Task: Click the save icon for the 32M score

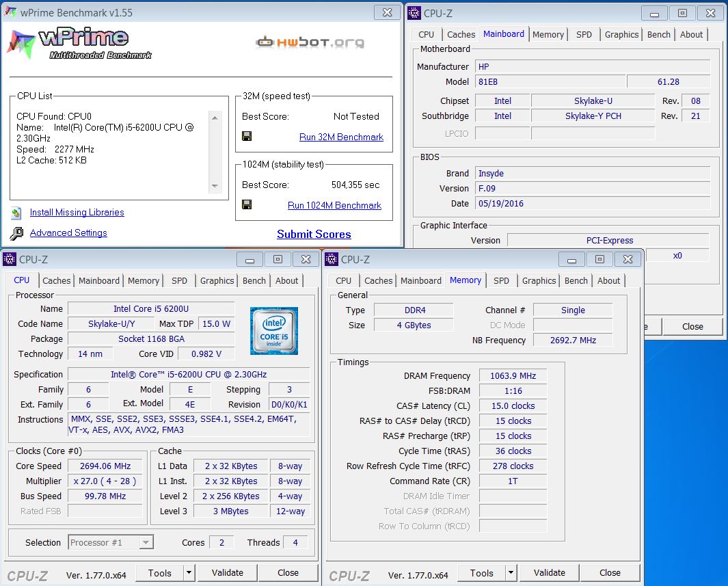Action: (x=247, y=136)
